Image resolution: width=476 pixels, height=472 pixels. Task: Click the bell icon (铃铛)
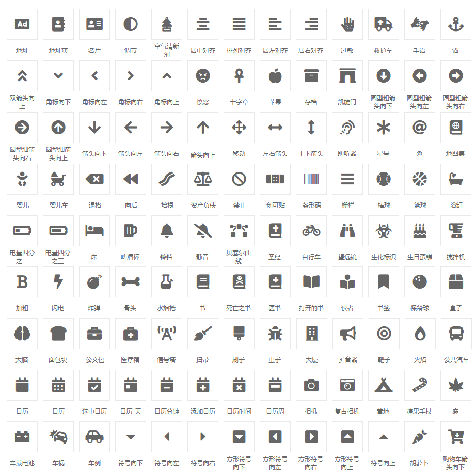(167, 231)
